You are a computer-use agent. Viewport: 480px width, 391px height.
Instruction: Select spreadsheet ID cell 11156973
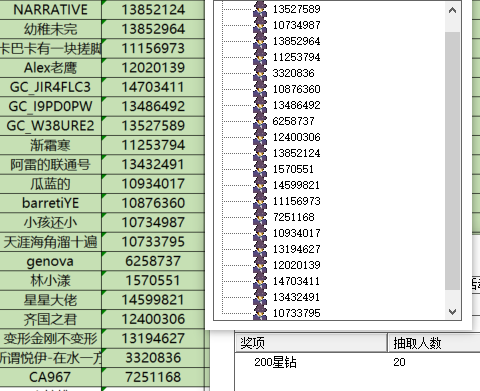[x=153, y=48]
